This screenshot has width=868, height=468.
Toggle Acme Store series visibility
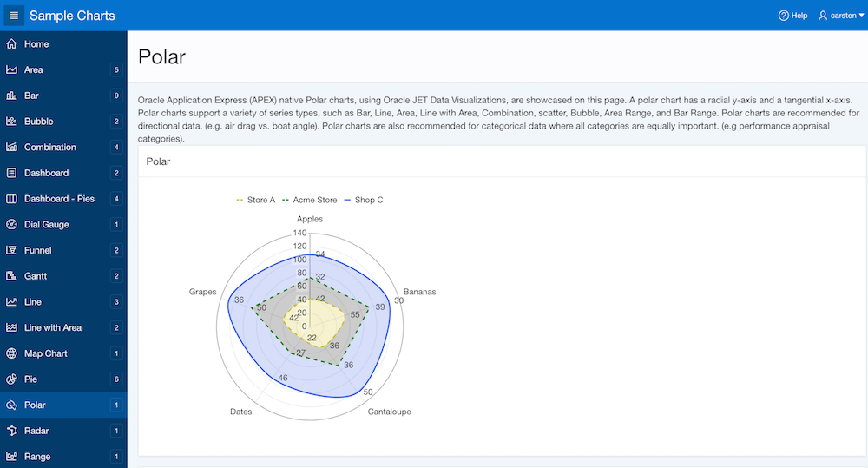click(309, 201)
